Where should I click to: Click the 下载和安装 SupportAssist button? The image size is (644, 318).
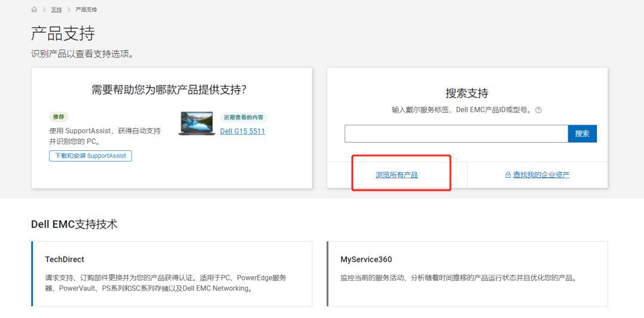point(91,156)
